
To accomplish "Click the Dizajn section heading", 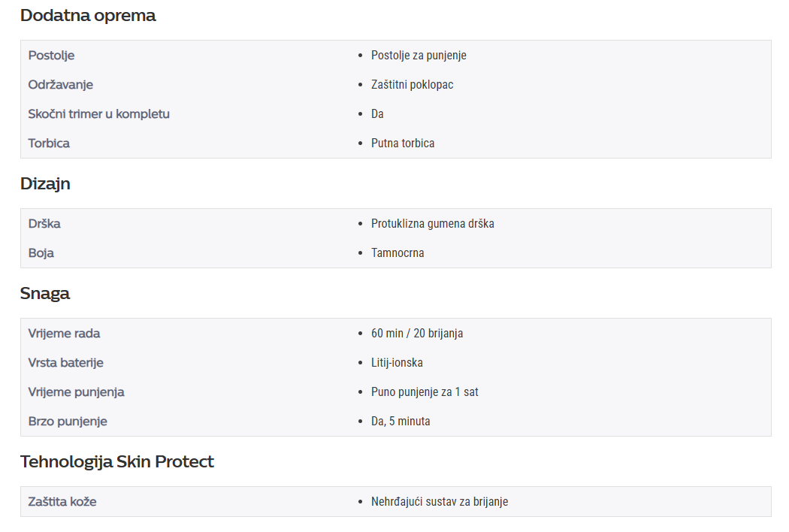I will (45, 184).
